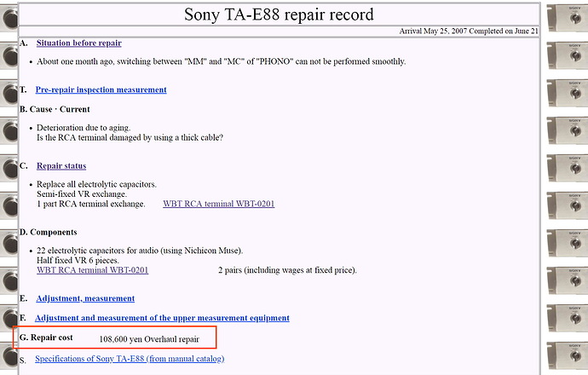Click Semi-fixed VR exchange text
The width and height of the screenshot is (588, 375).
[82, 194]
